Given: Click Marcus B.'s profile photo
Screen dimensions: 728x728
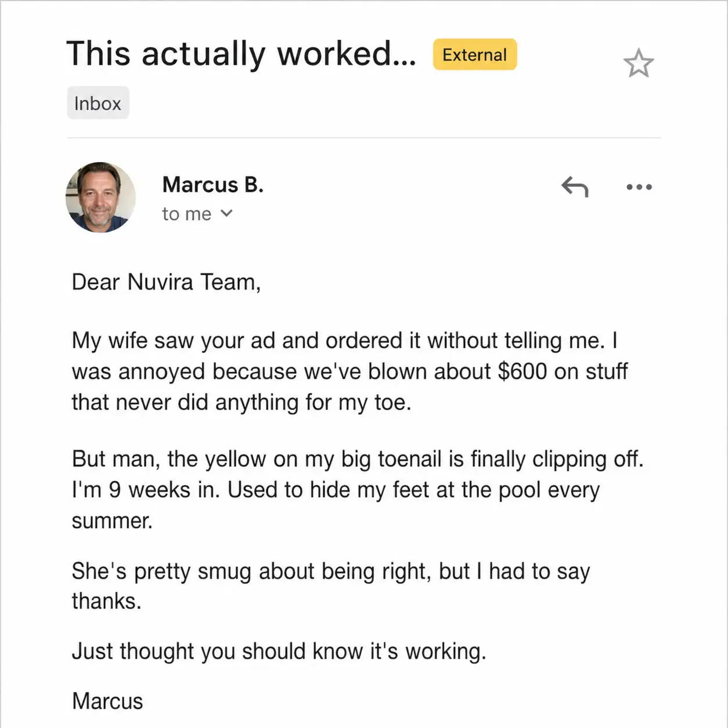Looking at the screenshot, I should coord(100,197).
